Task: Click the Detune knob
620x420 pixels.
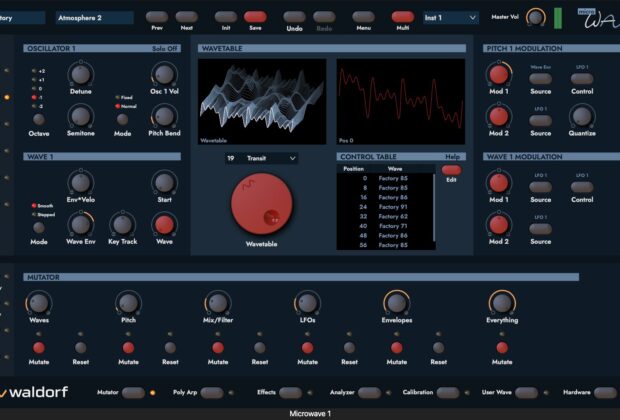Action: pos(81,75)
